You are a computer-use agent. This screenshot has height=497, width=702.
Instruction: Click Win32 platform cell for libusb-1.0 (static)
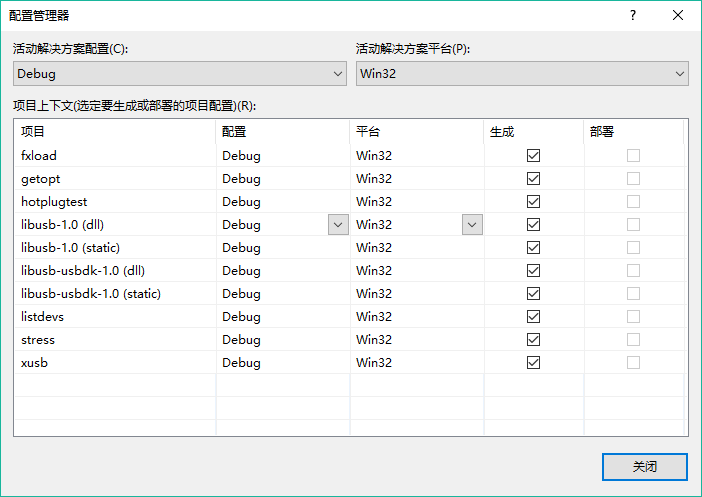[417, 248]
